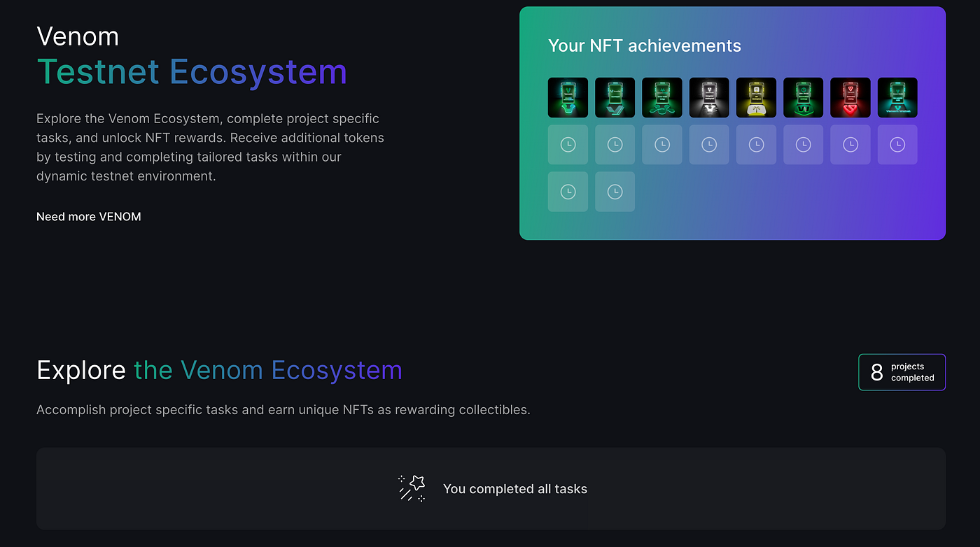Open the NFT with green wavy base
This screenshot has width=980, height=547.
coord(662,97)
